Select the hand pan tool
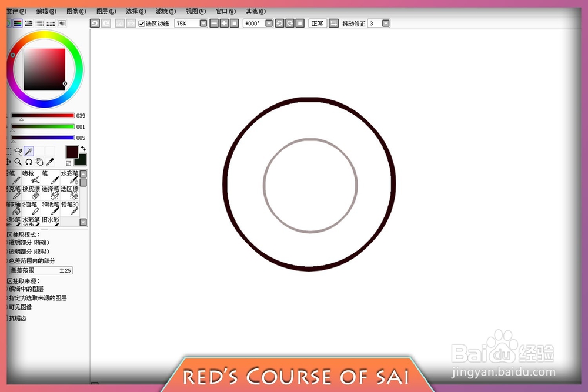 click(39, 162)
